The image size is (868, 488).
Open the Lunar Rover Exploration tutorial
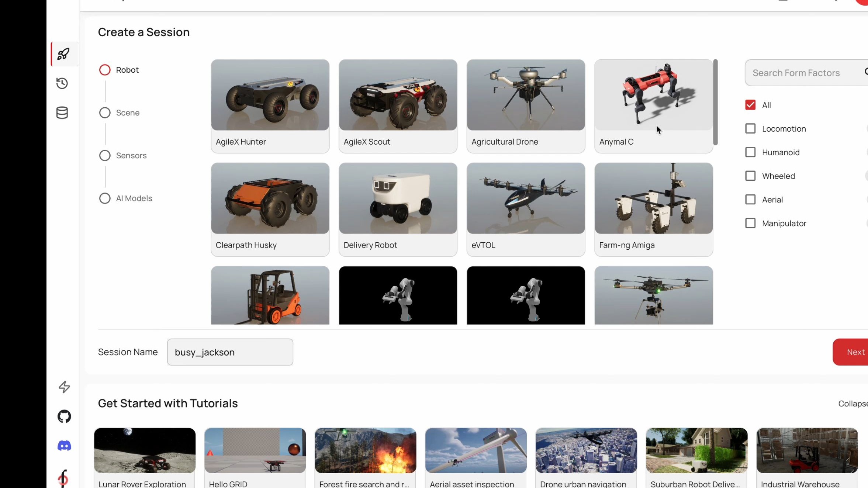point(145,458)
